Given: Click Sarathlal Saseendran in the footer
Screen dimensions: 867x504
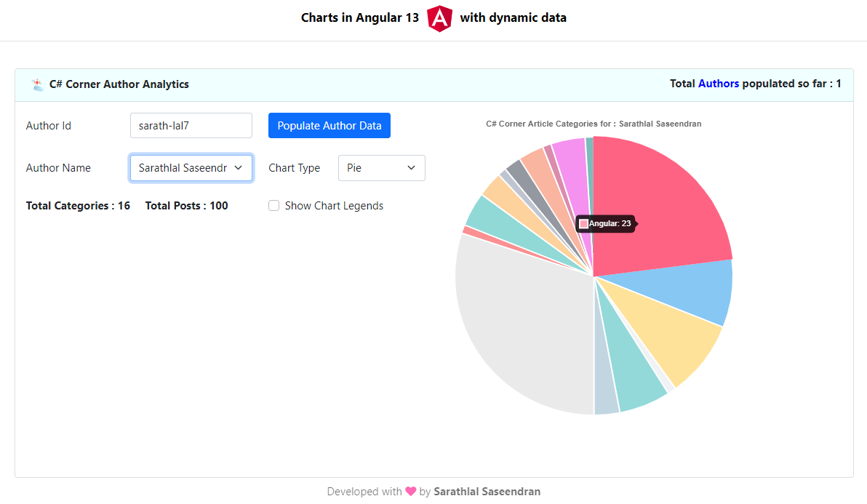Looking at the screenshot, I should point(487,491).
